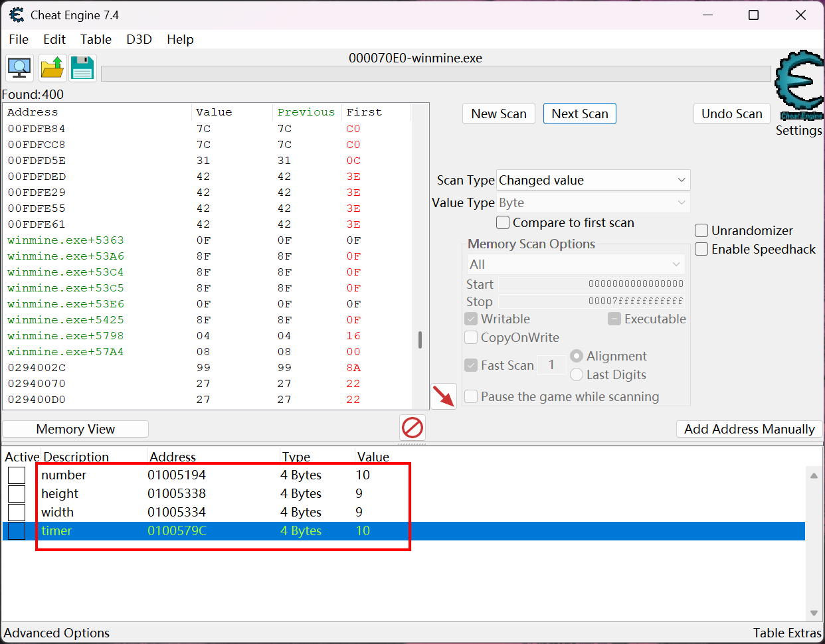Click the Start address field
This screenshot has height=644, width=825.
pos(591,283)
